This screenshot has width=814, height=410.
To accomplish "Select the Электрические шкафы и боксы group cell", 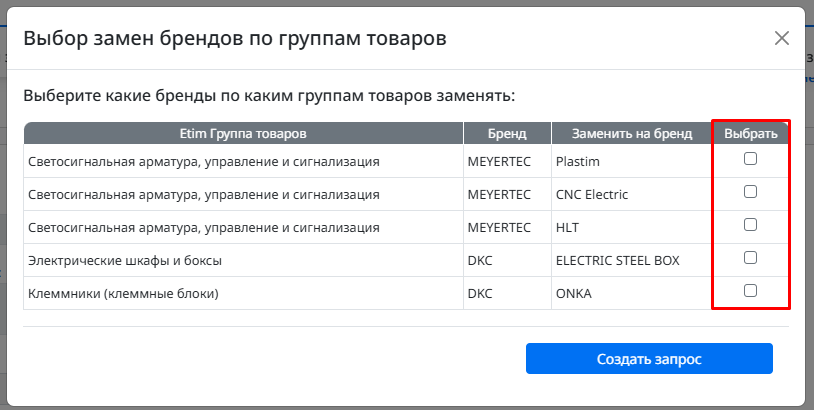I will [x=243, y=261].
